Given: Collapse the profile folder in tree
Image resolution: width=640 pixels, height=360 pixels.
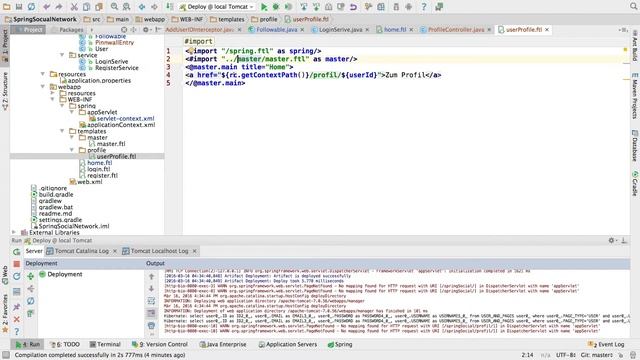Looking at the screenshot, I should [x=72, y=150].
